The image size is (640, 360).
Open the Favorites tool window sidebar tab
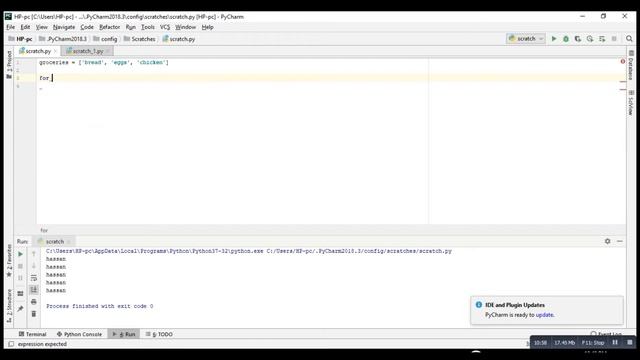[9, 260]
